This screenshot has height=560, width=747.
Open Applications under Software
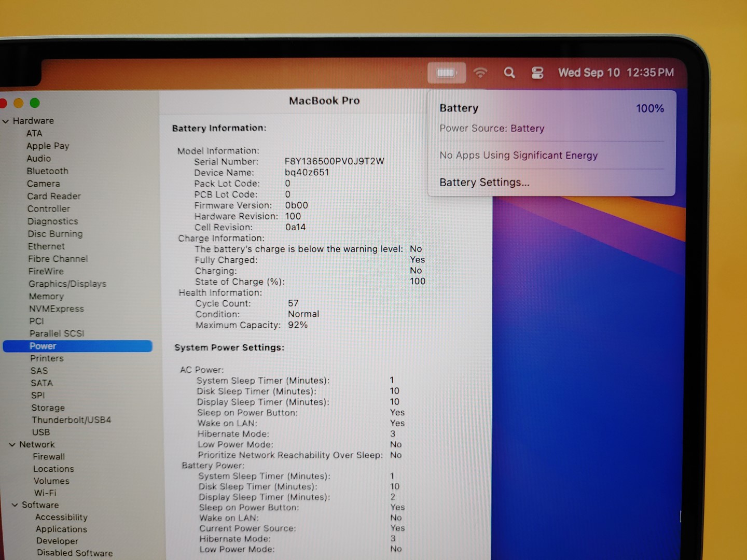click(61, 529)
